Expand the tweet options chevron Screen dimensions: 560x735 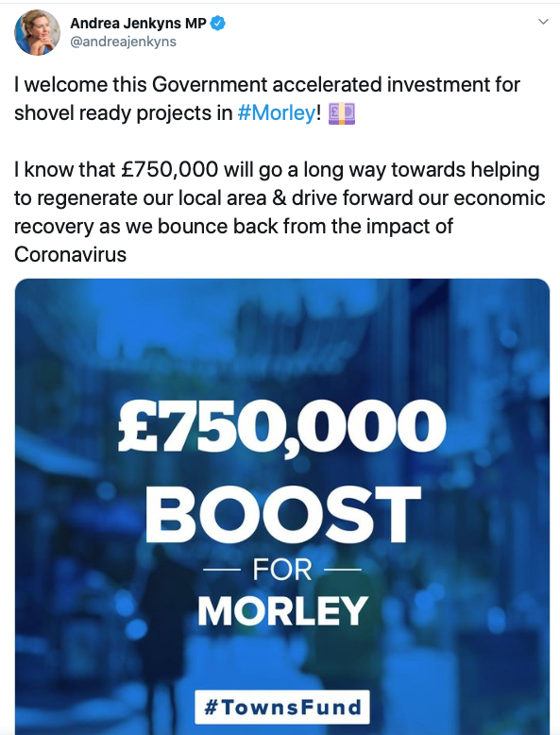click(x=543, y=22)
